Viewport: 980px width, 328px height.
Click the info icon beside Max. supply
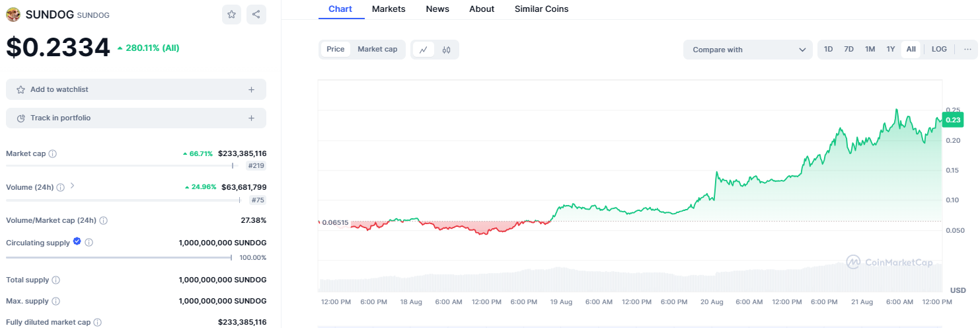(56, 302)
